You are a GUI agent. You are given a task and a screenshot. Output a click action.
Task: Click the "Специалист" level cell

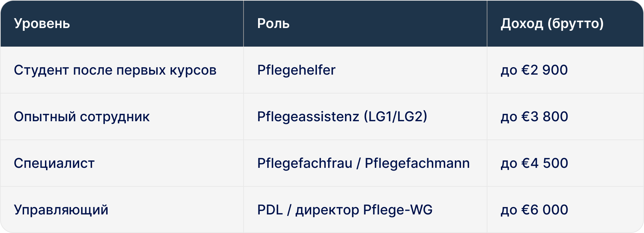[x=54, y=163]
